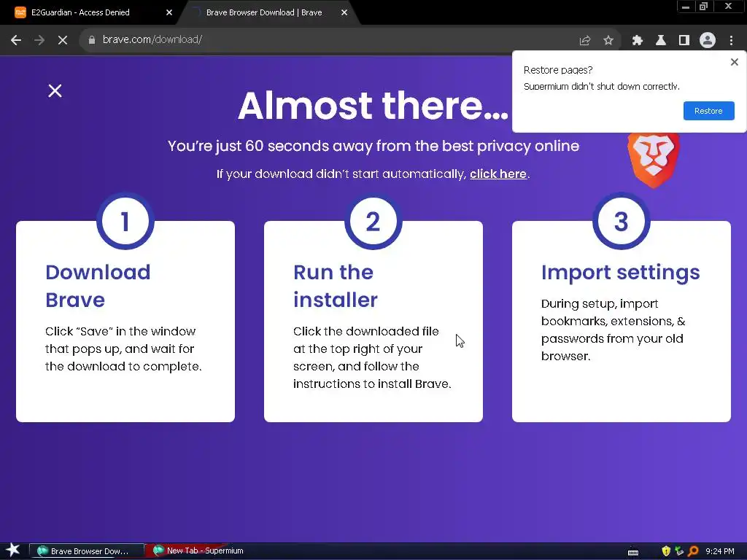Close the Brave Browser Download tab
This screenshot has height=560, width=747.
pyautogui.click(x=344, y=12)
